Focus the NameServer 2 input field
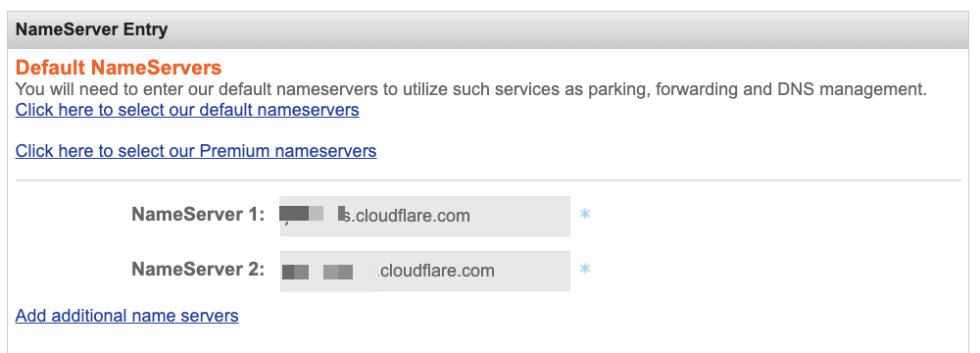Screen dimensions: 980x353 [x=425, y=271]
